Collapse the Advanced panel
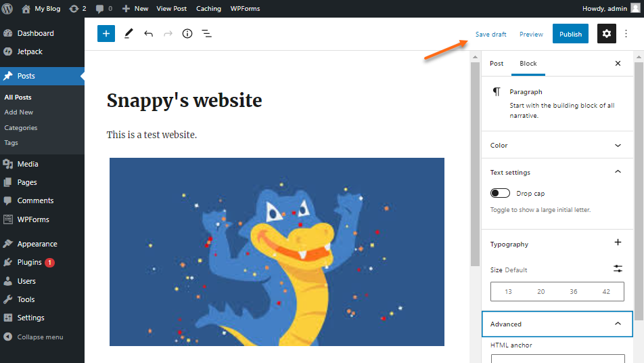The image size is (644, 363). tap(557, 324)
